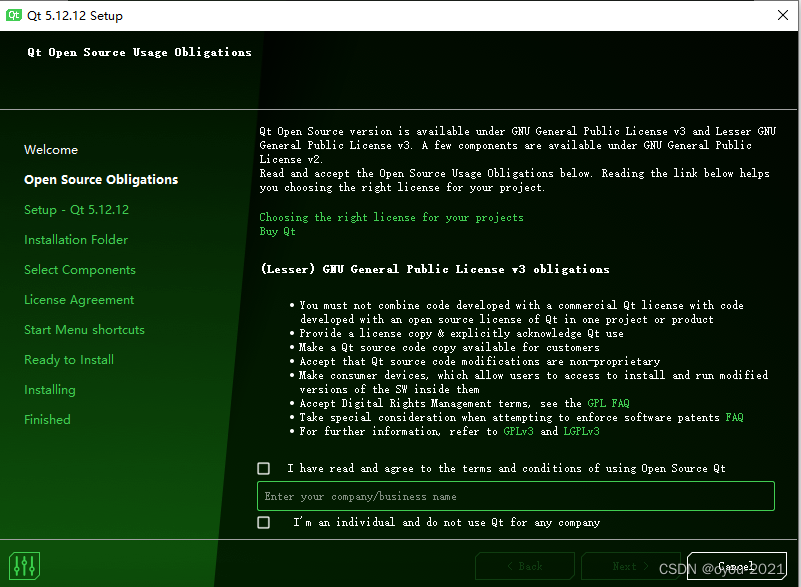Open the LGPLv3 link

(x=581, y=432)
